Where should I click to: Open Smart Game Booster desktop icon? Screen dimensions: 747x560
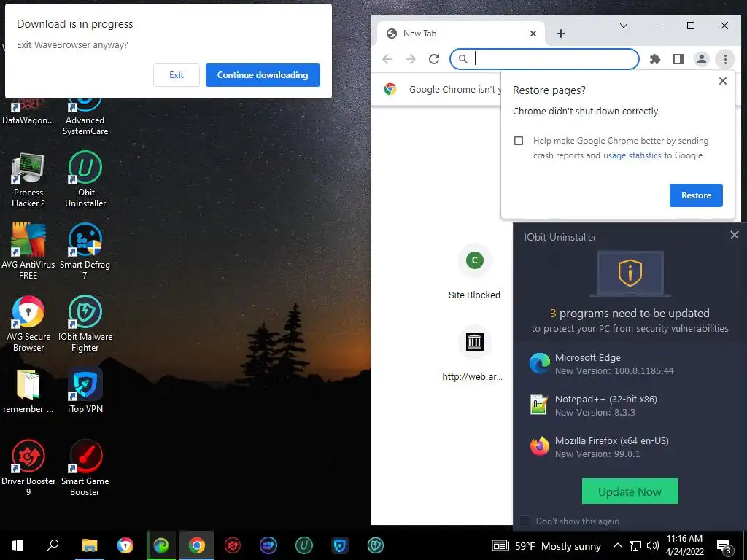coord(85,467)
